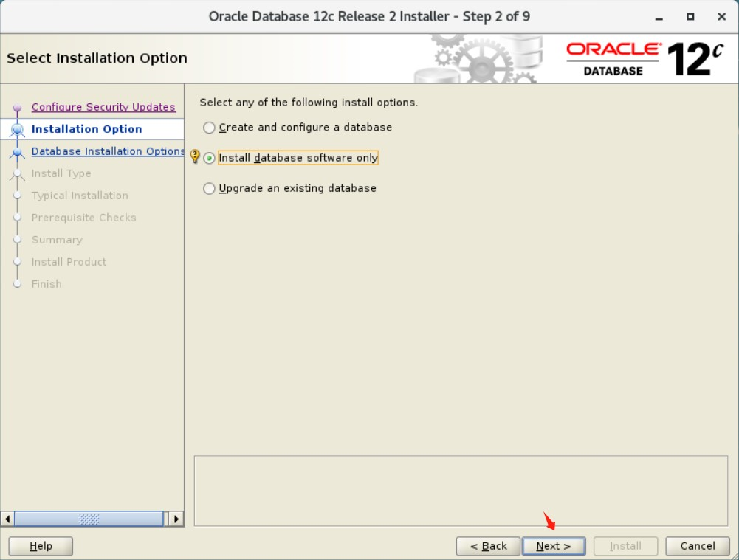Close the installer window
The height and width of the screenshot is (560, 739).
[721, 17]
